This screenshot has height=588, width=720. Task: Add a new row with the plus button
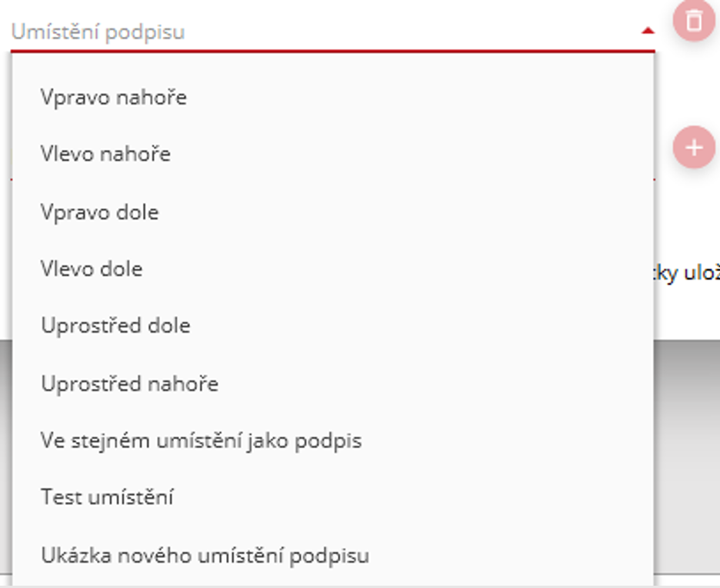[694, 147]
